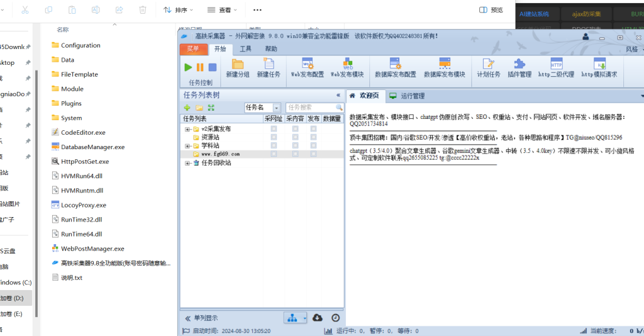Open the 查看 view dropdown in File Explorer
644x336 pixels.
click(222, 10)
